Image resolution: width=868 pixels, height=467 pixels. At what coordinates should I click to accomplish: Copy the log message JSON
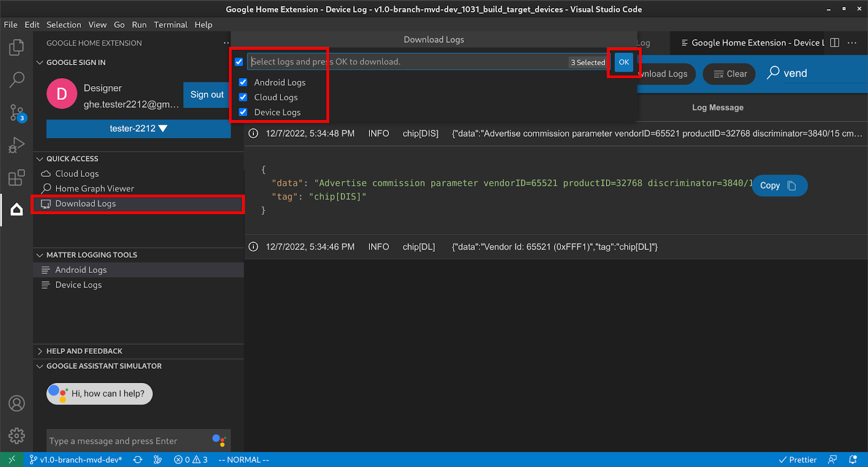click(779, 185)
